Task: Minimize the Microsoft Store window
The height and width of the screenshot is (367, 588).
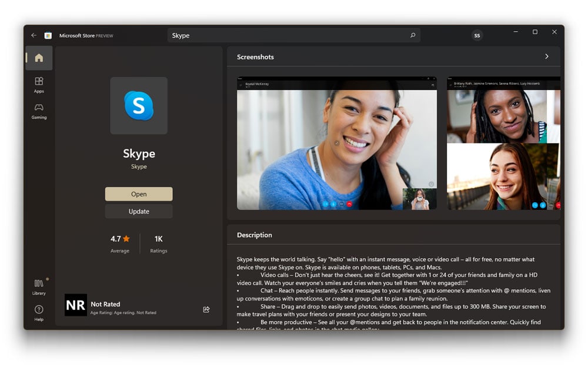Action: [516, 32]
